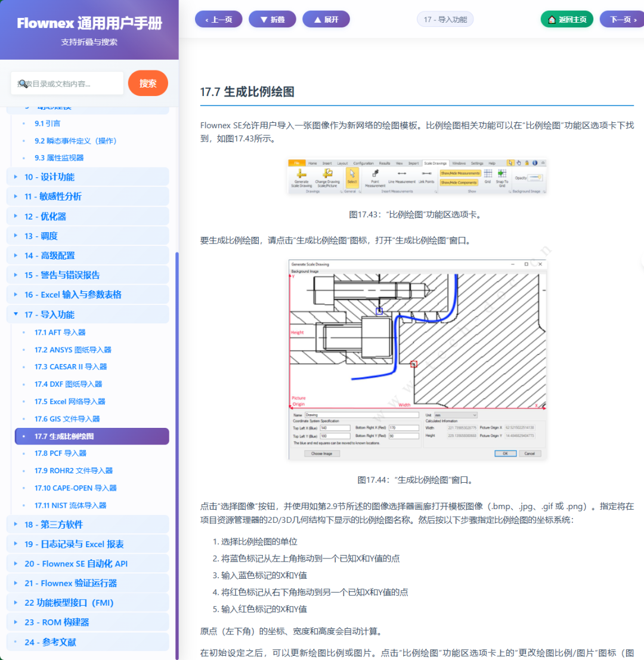This screenshot has width=644, height=660.
Task: Click list step 选择比例绘图的单位
Action: (259, 541)
